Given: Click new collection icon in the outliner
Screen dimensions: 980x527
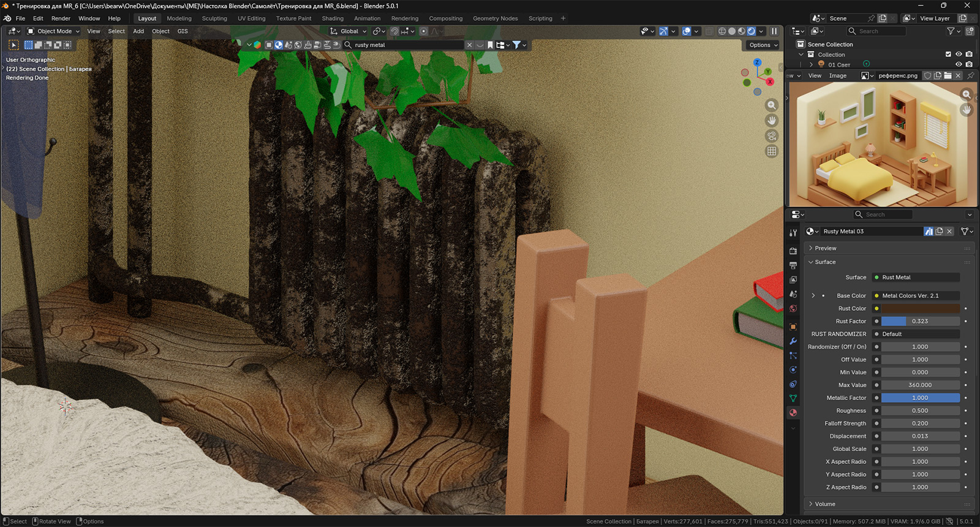Looking at the screenshot, I should 970,31.
